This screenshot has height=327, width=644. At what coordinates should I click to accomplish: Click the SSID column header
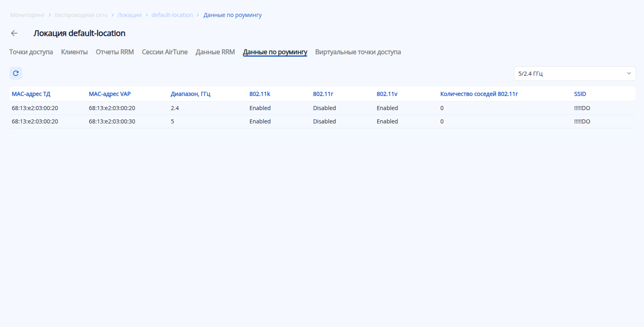click(580, 94)
